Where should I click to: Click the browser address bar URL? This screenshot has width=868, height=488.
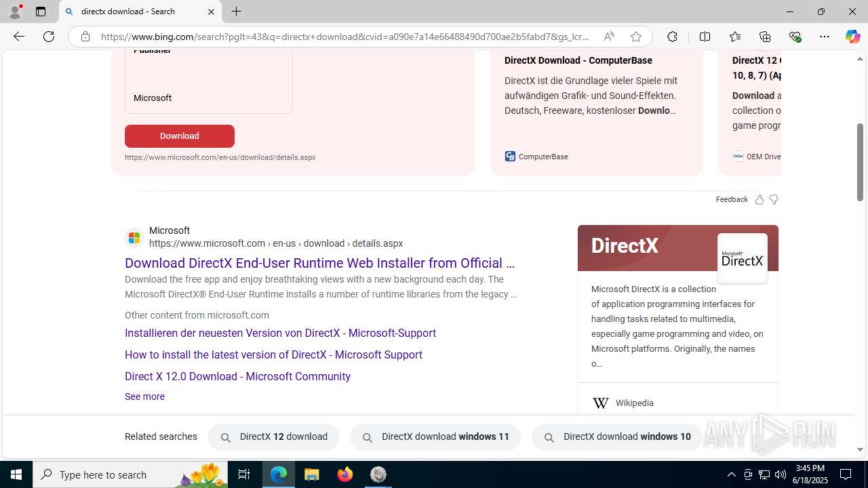pyautogui.click(x=344, y=37)
